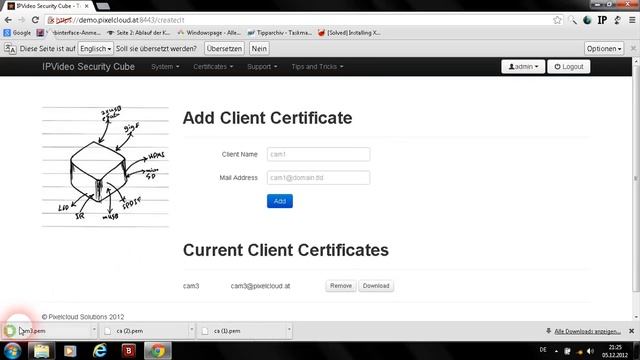Click Alle Downloads anzeigen link
Screen dimensions: 640x360
coord(587,331)
